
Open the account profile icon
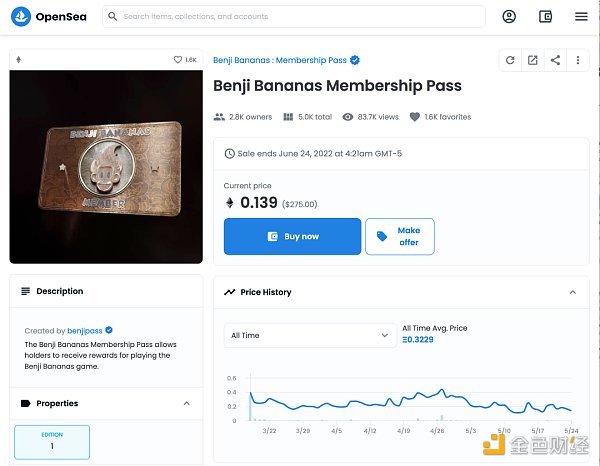[x=509, y=16]
